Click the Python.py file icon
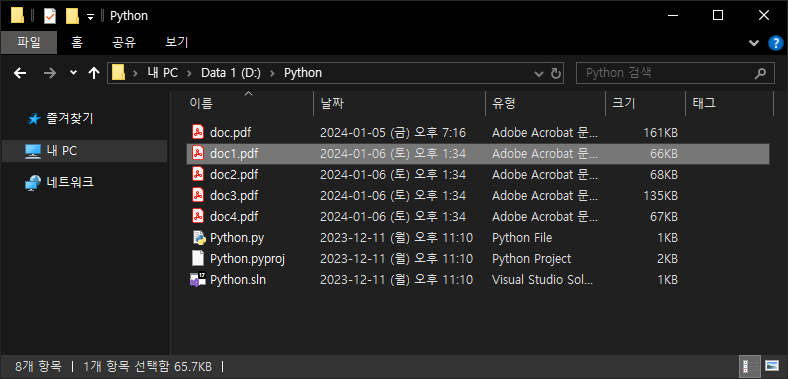Image resolution: width=788 pixels, height=379 pixels. click(x=199, y=237)
